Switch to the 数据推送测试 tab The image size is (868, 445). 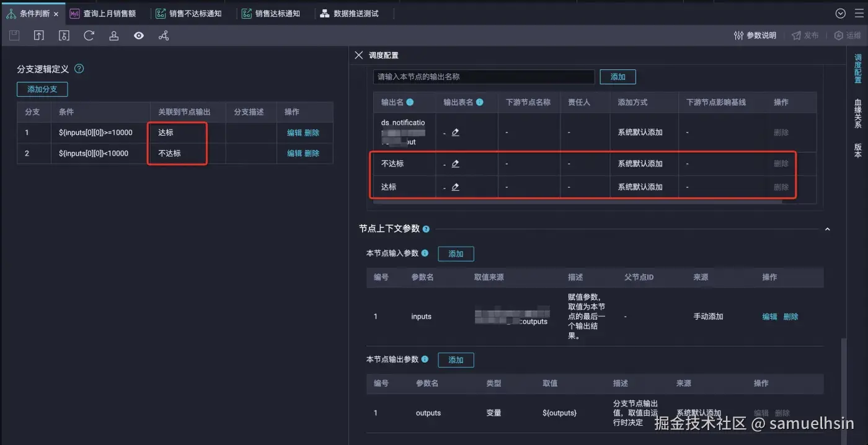coord(349,14)
